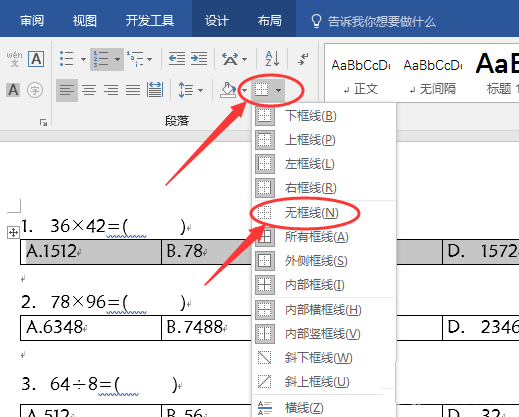Click the question text 78×96=( )

[118, 302]
